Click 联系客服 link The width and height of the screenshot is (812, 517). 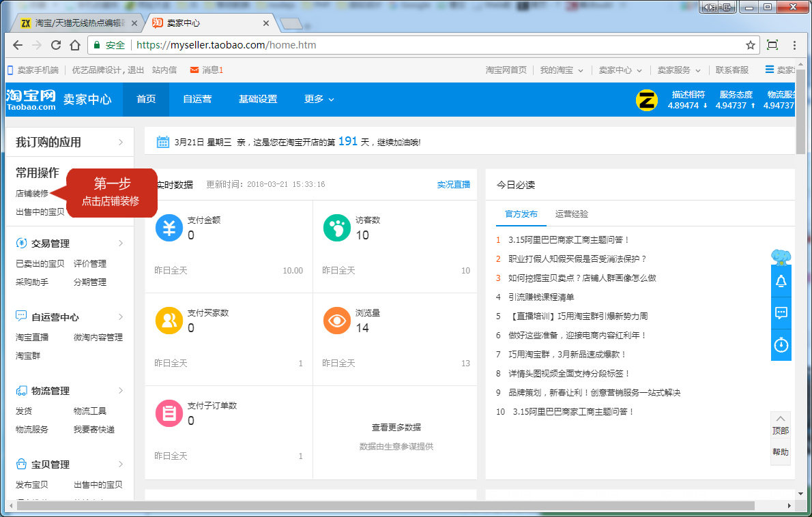[x=732, y=70]
